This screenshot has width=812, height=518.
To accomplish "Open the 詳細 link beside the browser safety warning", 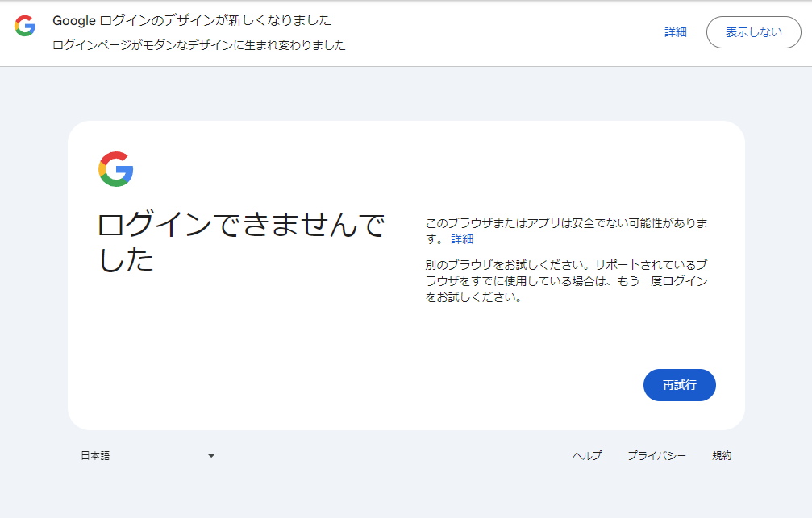I will tap(462, 239).
